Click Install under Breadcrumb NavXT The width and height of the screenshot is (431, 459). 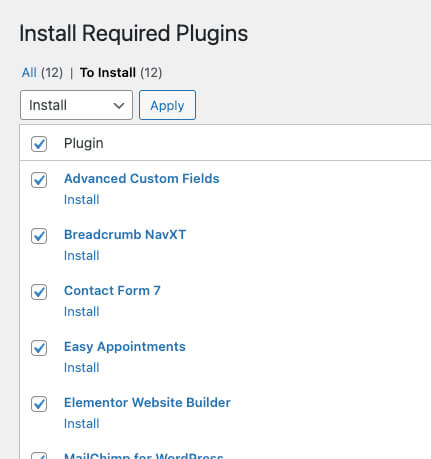82,256
